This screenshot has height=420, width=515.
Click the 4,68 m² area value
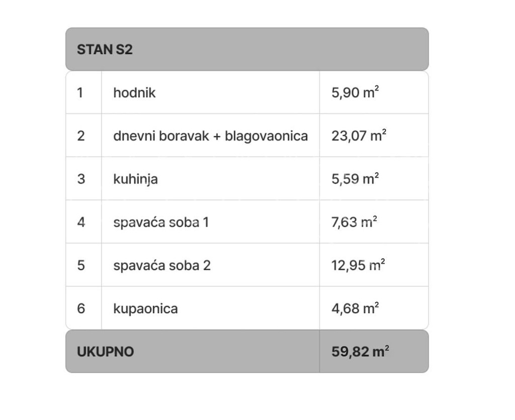tap(355, 308)
